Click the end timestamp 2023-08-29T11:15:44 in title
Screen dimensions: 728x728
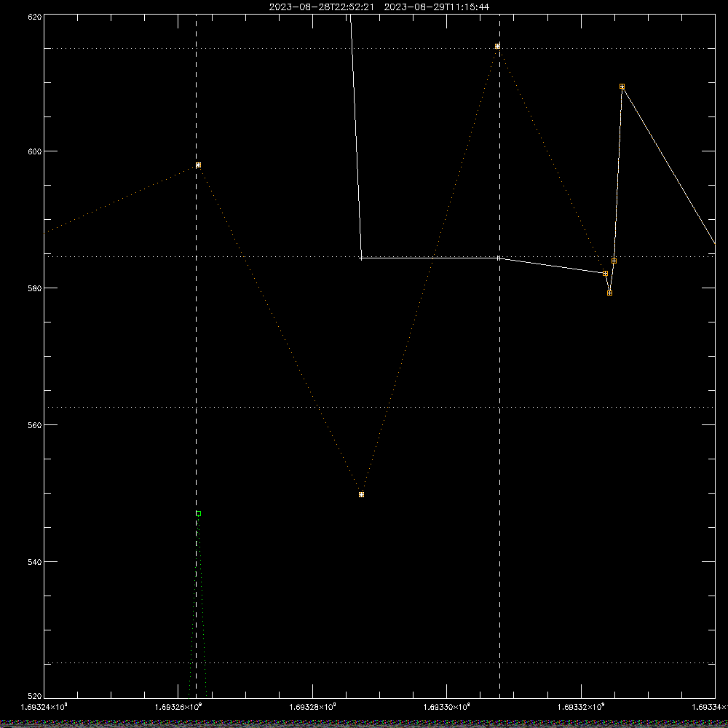(x=436, y=7)
